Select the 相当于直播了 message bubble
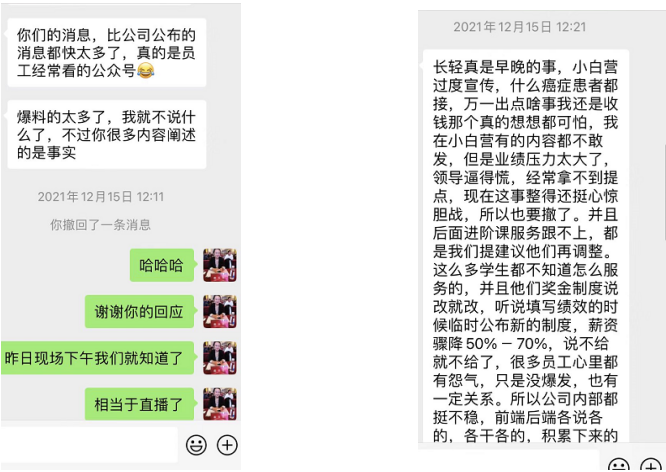 pos(139,404)
